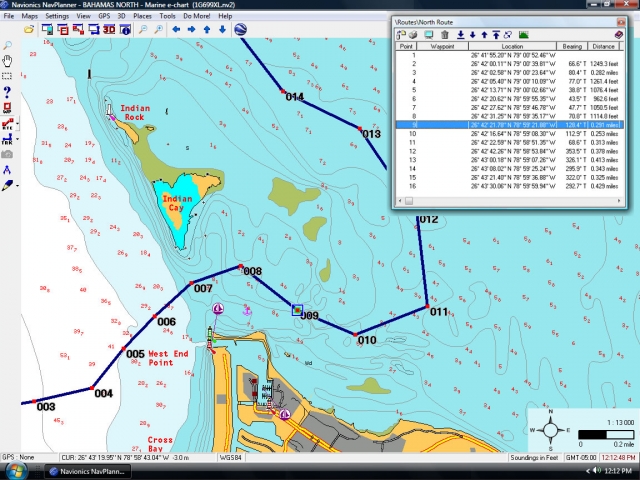Click the Bearing column header
The width and height of the screenshot is (640, 480).
pyautogui.click(x=572, y=46)
